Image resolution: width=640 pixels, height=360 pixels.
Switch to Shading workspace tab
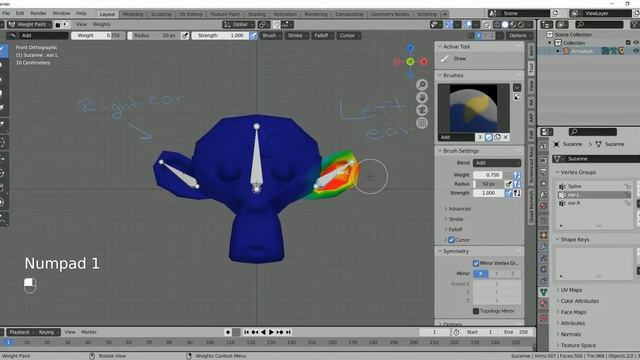257,14
